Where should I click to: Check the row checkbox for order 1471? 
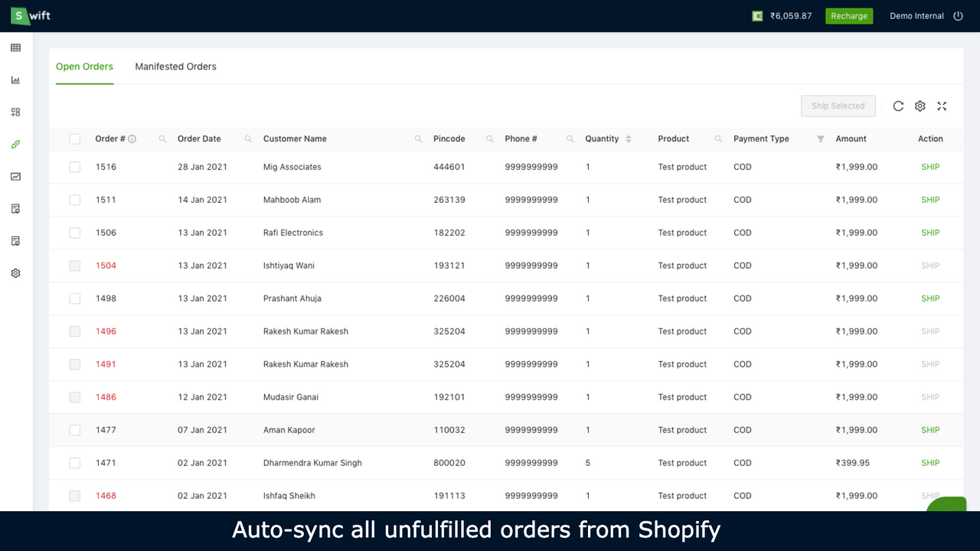tap(74, 462)
